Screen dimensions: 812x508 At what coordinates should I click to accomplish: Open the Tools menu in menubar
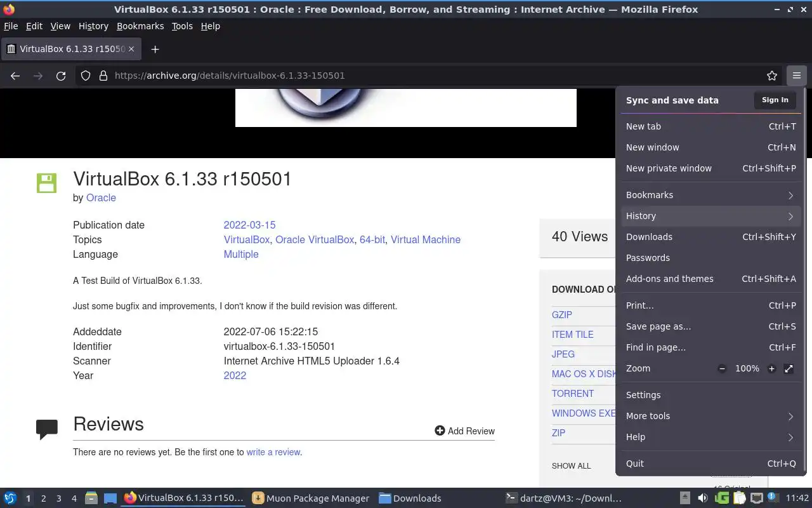point(182,26)
